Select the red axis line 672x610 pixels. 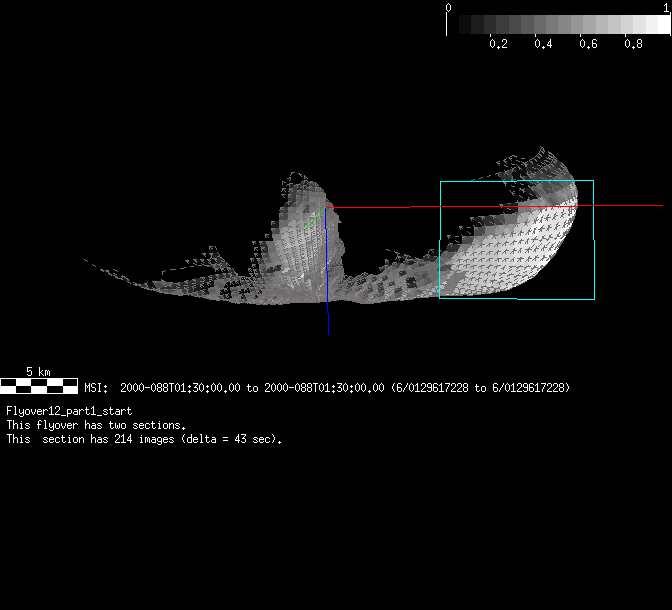click(x=490, y=206)
